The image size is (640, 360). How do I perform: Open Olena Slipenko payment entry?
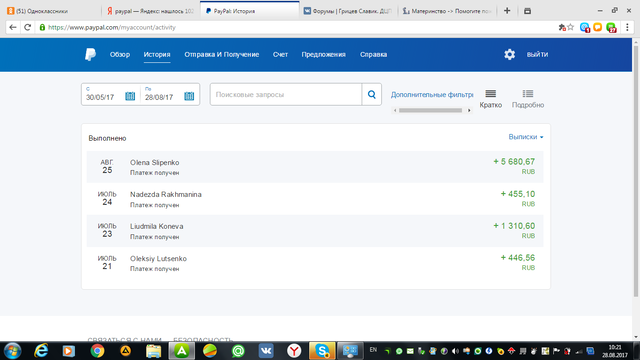(315, 167)
